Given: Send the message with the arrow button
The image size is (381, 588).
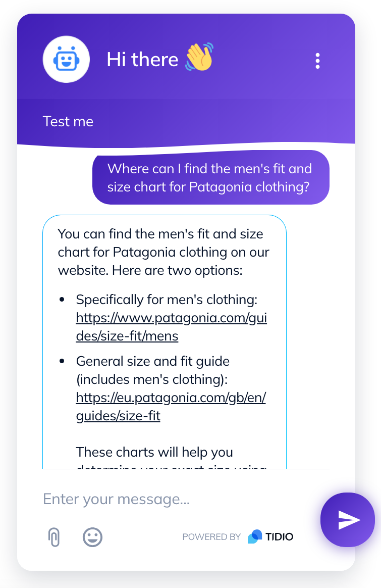Looking at the screenshot, I should tap(348, 520).
